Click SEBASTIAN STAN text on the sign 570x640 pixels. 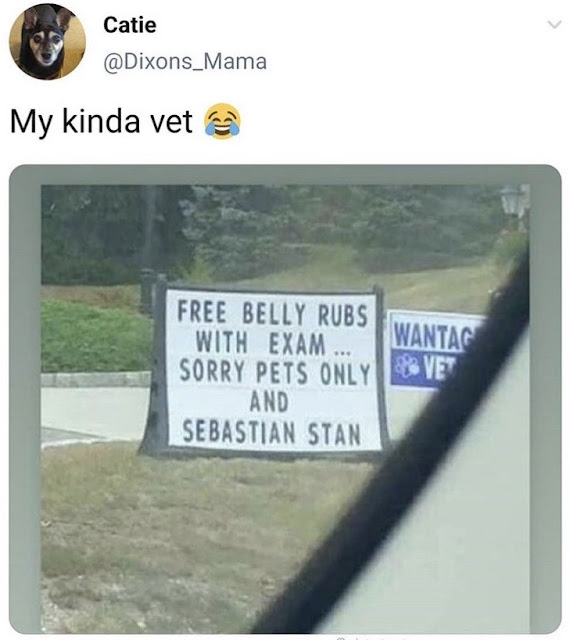pyautogui.click(x=272, y=433)
